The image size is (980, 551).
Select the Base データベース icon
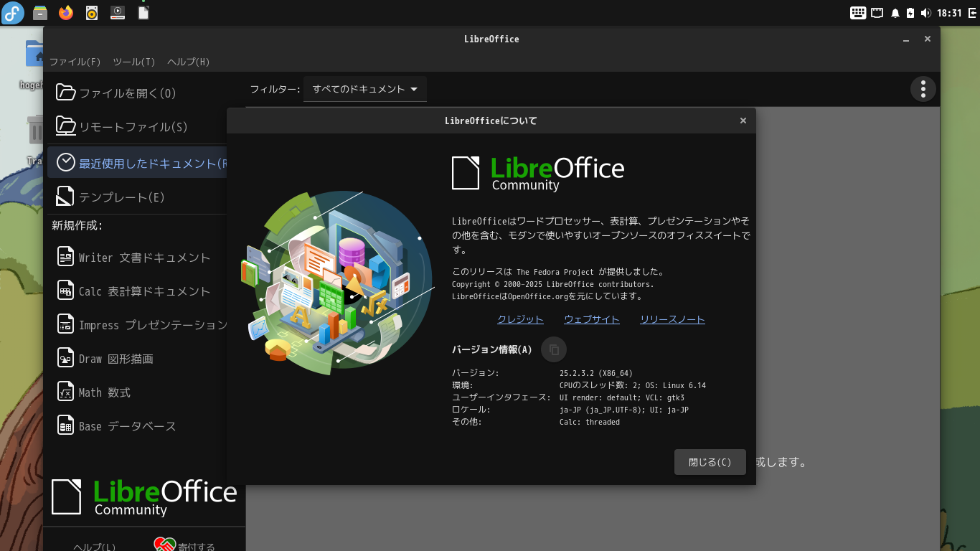tap(65, 425)
